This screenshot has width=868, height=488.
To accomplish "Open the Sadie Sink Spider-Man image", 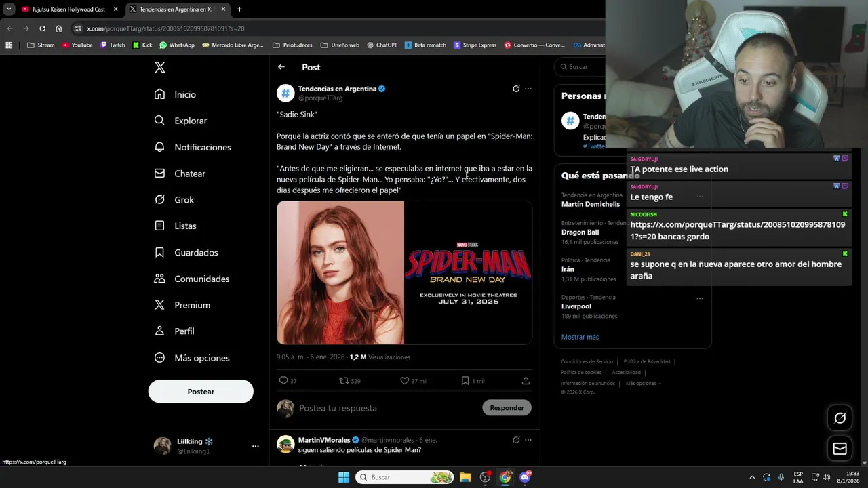I will pos(404,272).
